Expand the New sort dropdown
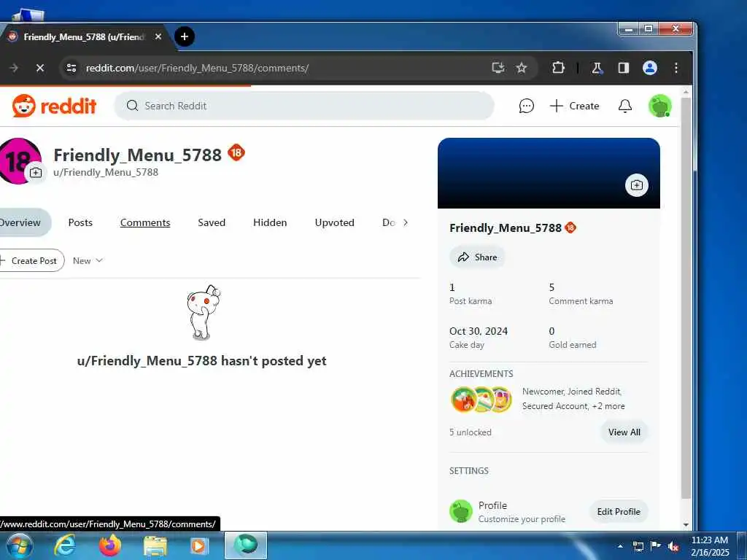The width and height of the screenshot is (747, 560). (x=88, y=260)
